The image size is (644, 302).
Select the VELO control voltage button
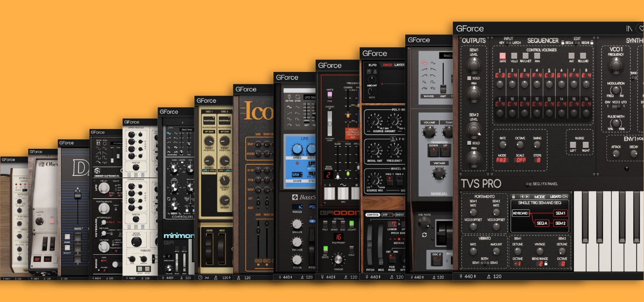(514, 56)
